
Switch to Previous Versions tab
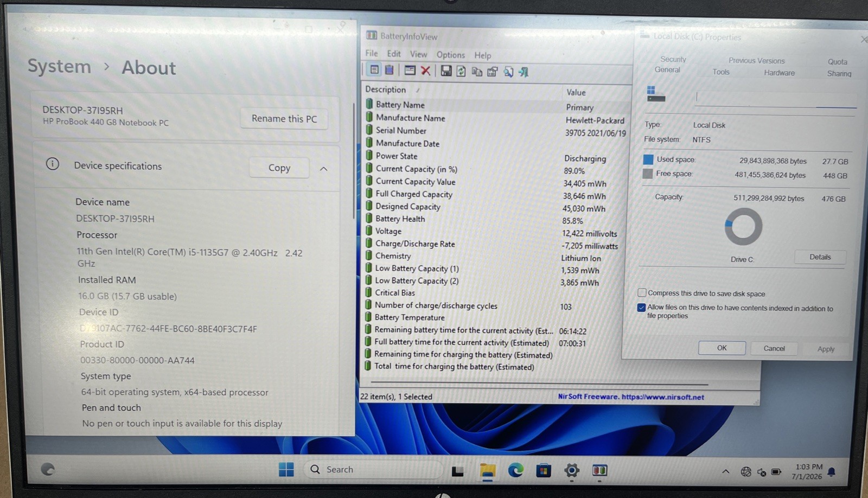(757, 61)
